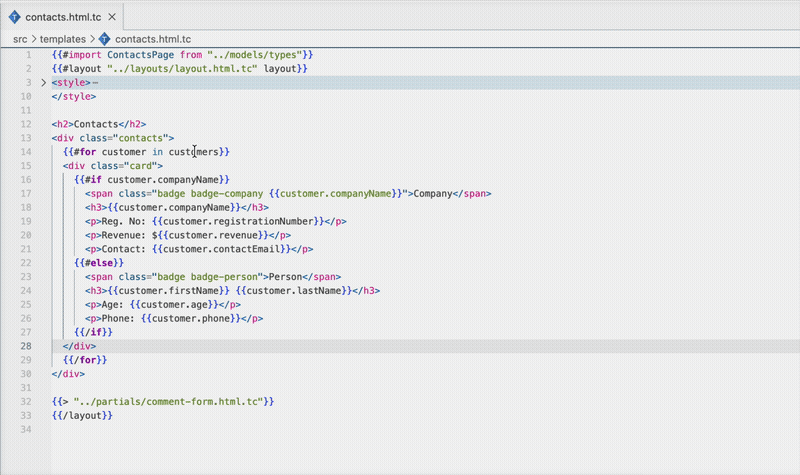Click badge-person class name on line 23

[x=224, y=277]
